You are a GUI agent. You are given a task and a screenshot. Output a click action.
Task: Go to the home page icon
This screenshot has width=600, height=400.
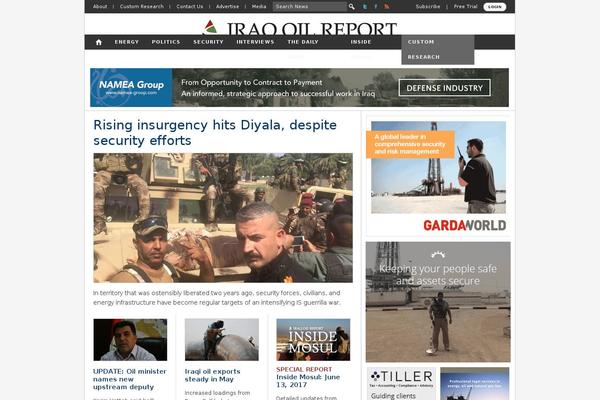[99, 42]
